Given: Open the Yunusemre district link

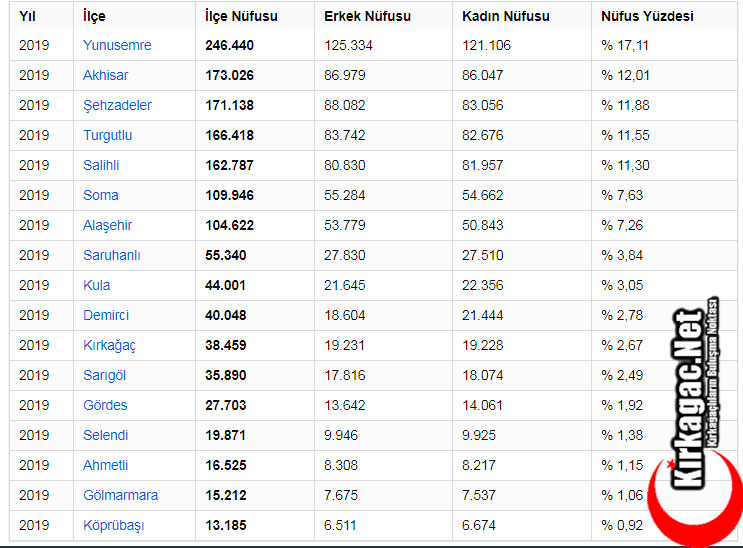Looking at the screenshot, I should coord(117,46).
